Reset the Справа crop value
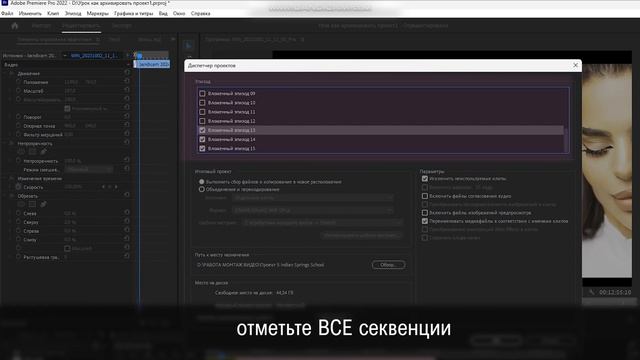Screen dimensions: 640x360 [x=127, y=231]
